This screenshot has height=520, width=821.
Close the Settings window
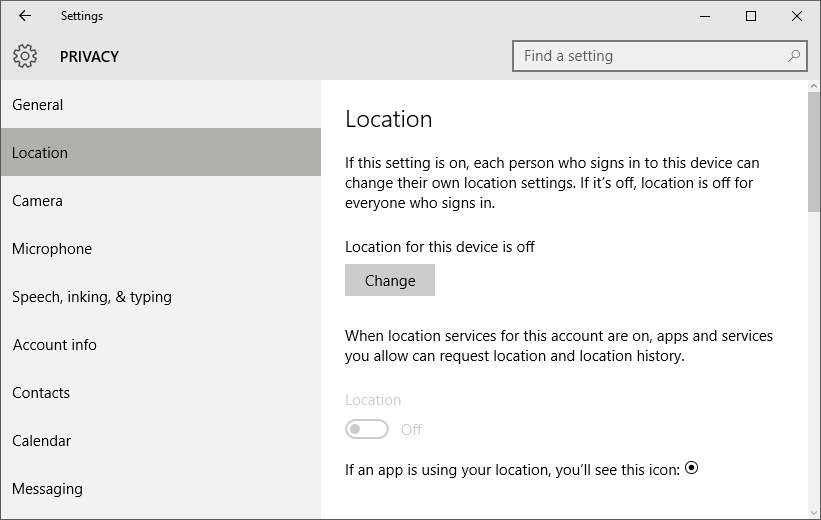[797, 16]
